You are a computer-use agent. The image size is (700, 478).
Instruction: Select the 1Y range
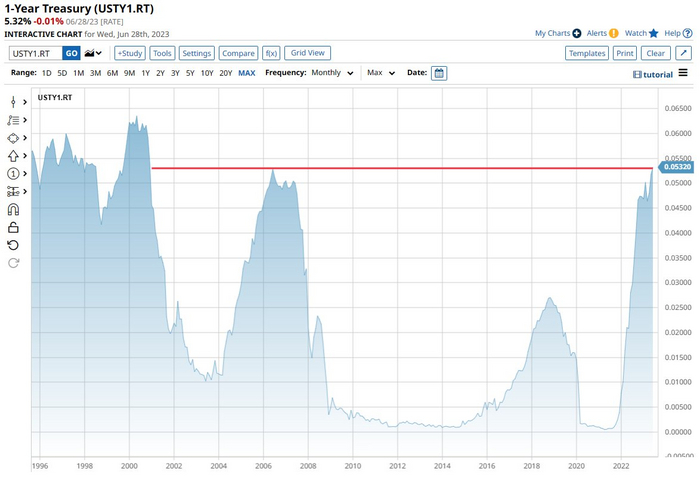[x=146, y=73]
